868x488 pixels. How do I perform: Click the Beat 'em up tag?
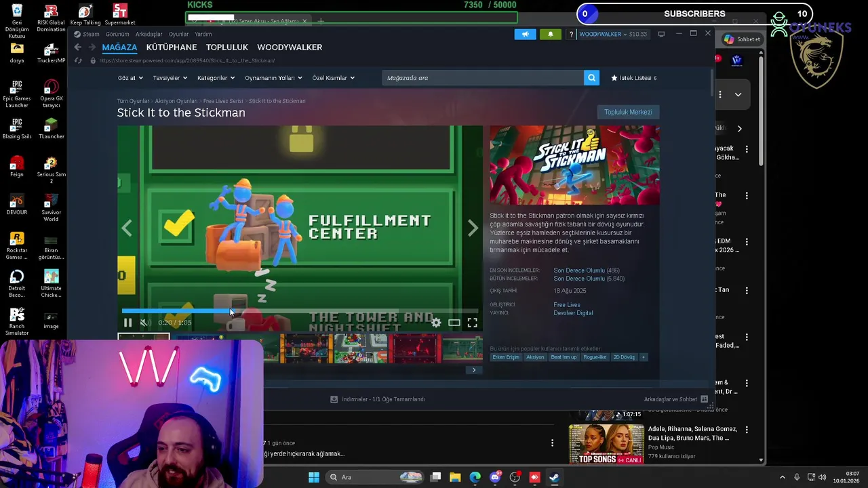(x=564, y=357)
